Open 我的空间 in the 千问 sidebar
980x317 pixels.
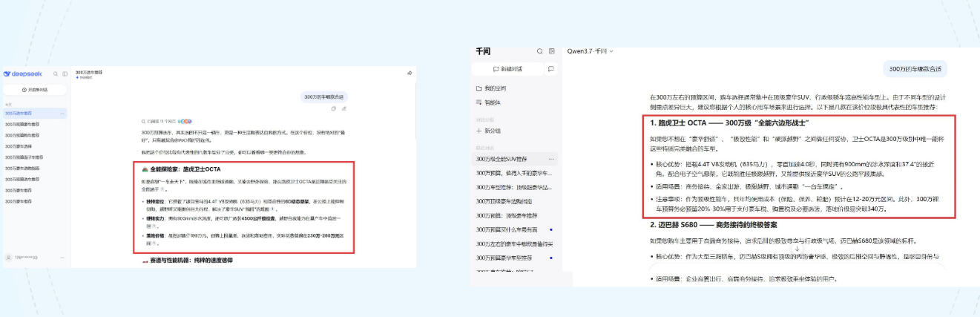point(490,88)
